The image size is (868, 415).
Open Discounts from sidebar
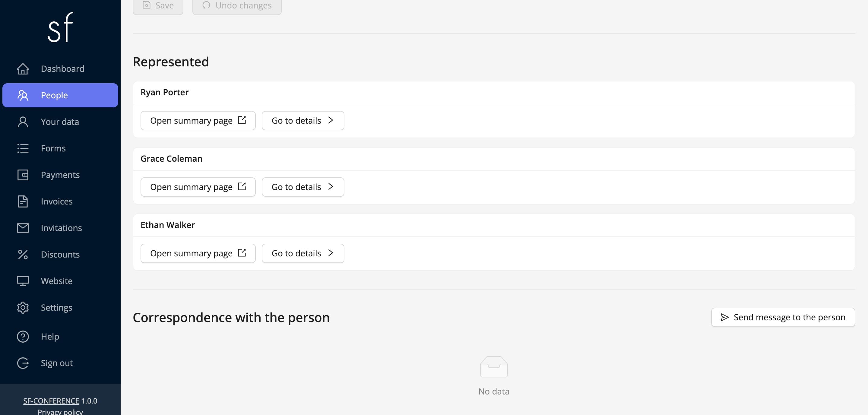click(x=60, y=255)
